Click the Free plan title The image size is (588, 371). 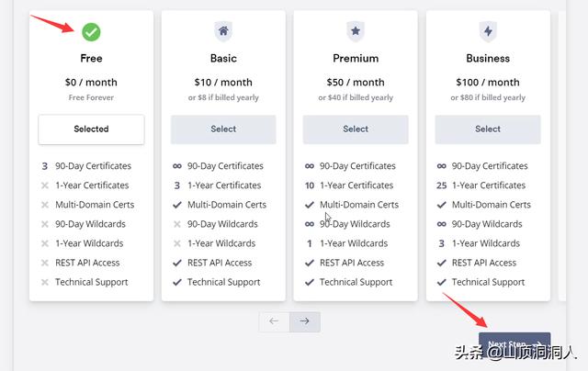pos(91,59)
